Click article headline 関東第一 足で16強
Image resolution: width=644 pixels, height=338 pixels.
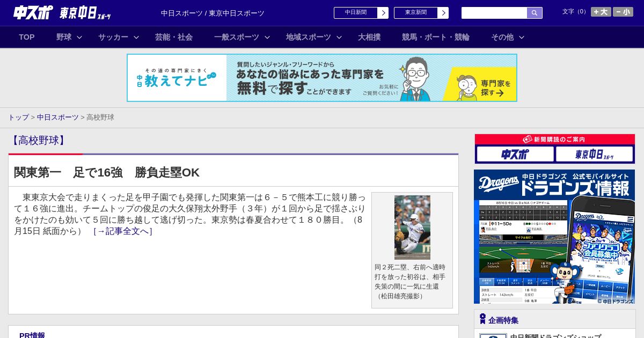107,172
